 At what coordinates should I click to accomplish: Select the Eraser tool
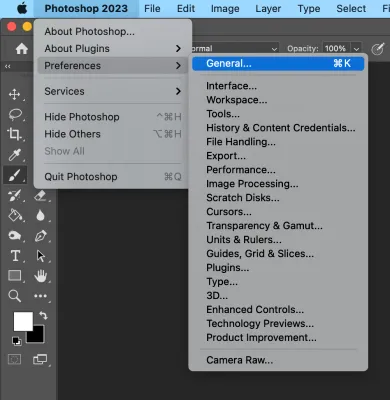coord(40,195)
